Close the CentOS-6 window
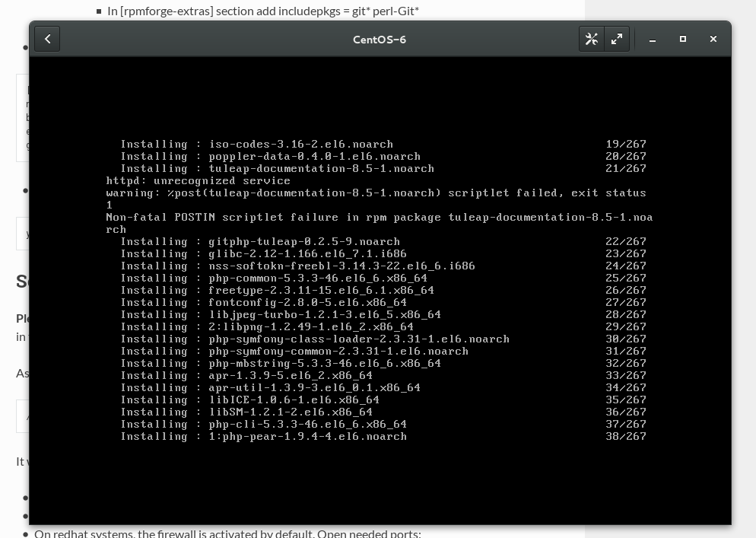This screenshot has height=538, width=756. [713, 39]
